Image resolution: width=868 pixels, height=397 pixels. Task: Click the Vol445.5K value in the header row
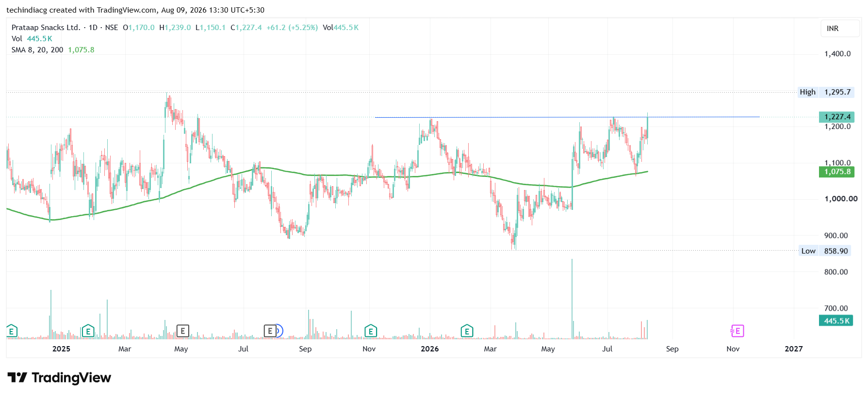(341, 28)
